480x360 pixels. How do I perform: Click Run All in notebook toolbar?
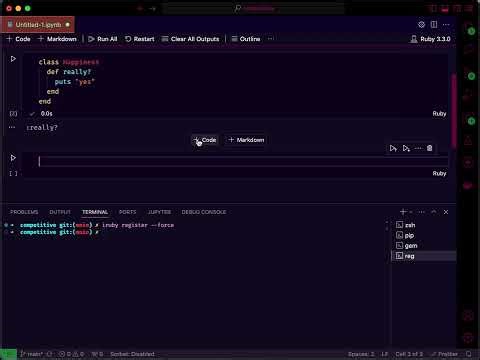[x=103, y=39]
